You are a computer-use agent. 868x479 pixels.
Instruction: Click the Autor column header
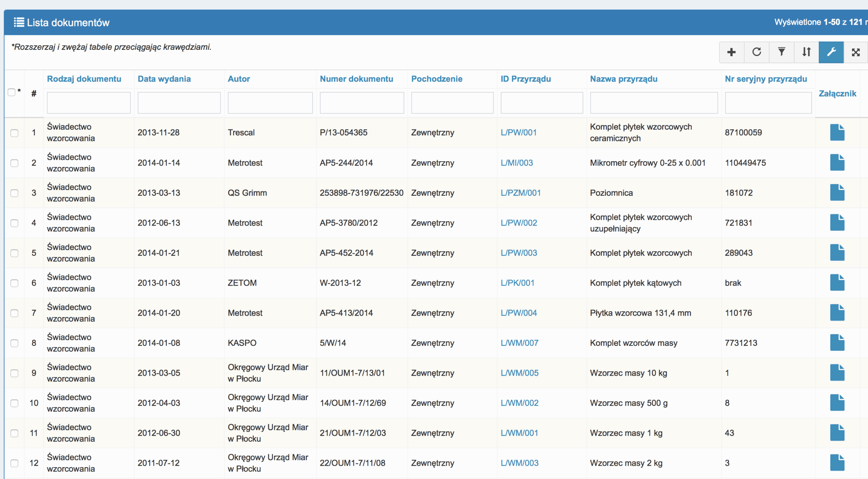coord(239,79)
